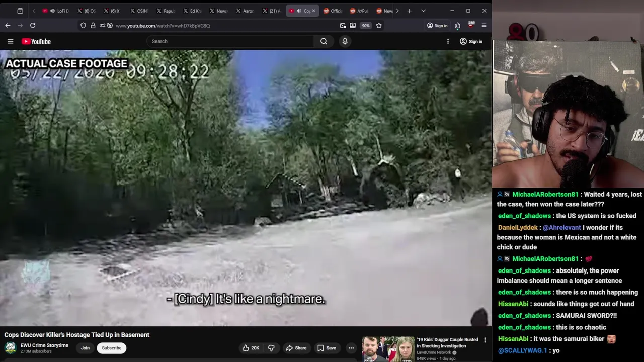Mute the active YouTube tab audio icon

point(299,11)
